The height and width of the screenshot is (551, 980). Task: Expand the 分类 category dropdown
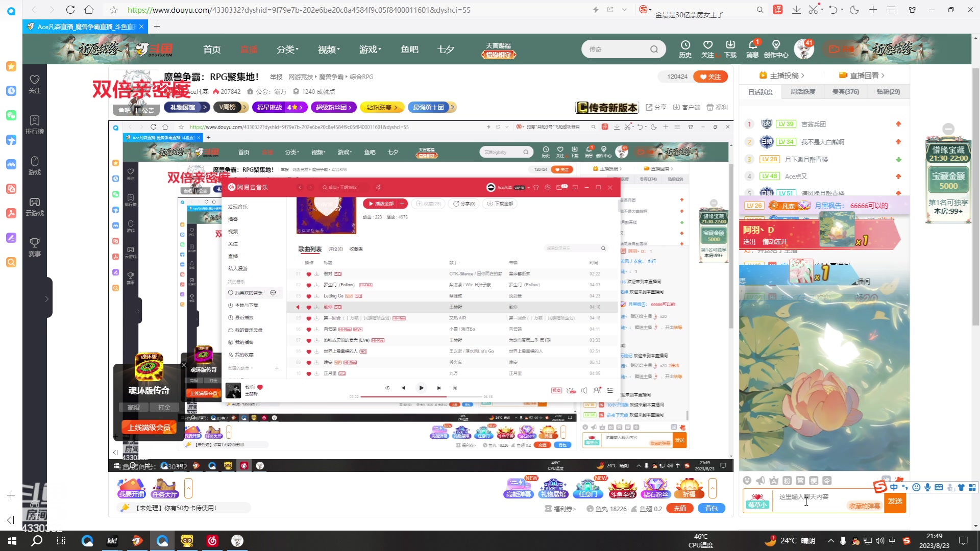click(287, 49)
